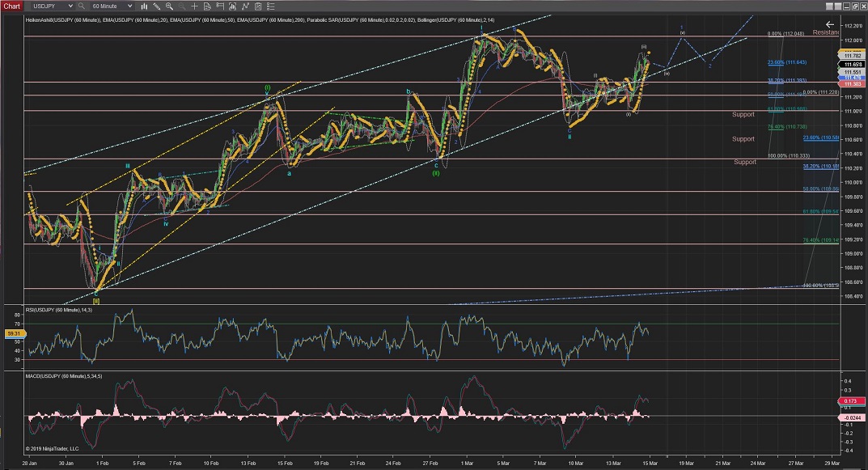Screen dimensions: 868x470
Task: Click the white left arrow near Resistance
Action: [x=829, y=24]
